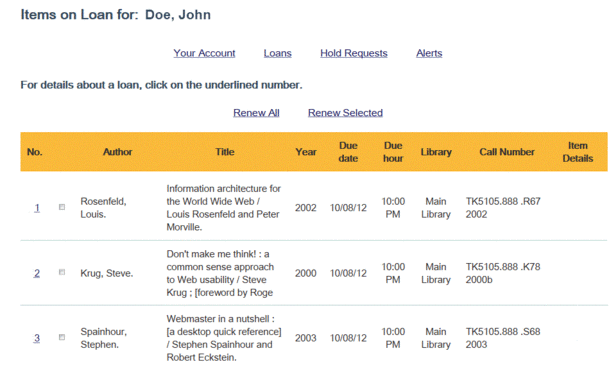Open details for loan number 2

pos(37,273)
